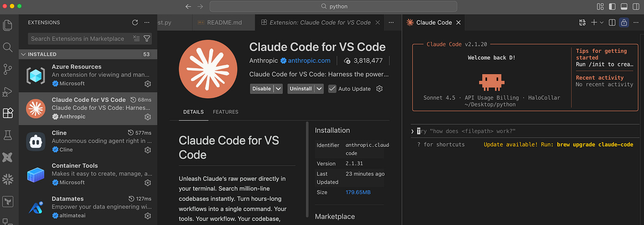Toggle bottom Panel visibility

(x=624, y=7)
